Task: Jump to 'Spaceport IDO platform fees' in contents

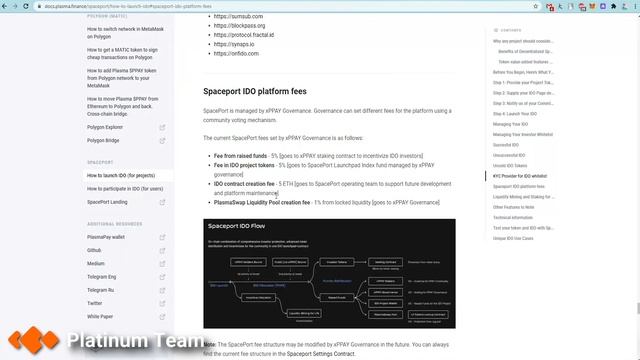Action: tap(519, 187)
